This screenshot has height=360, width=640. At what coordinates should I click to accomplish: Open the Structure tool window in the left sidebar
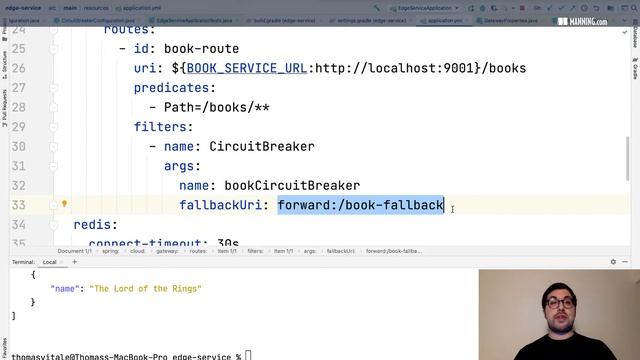tap(4, 64)
